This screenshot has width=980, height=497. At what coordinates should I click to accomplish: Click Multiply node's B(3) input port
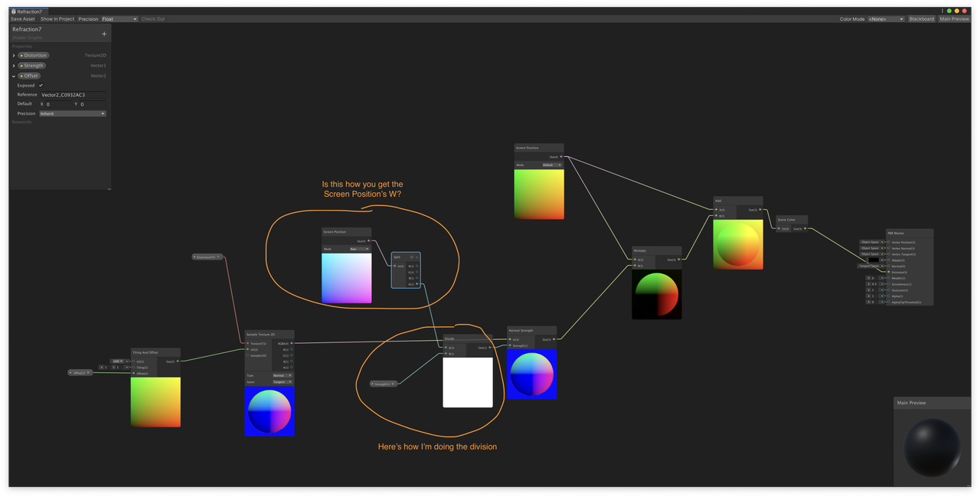635,266
